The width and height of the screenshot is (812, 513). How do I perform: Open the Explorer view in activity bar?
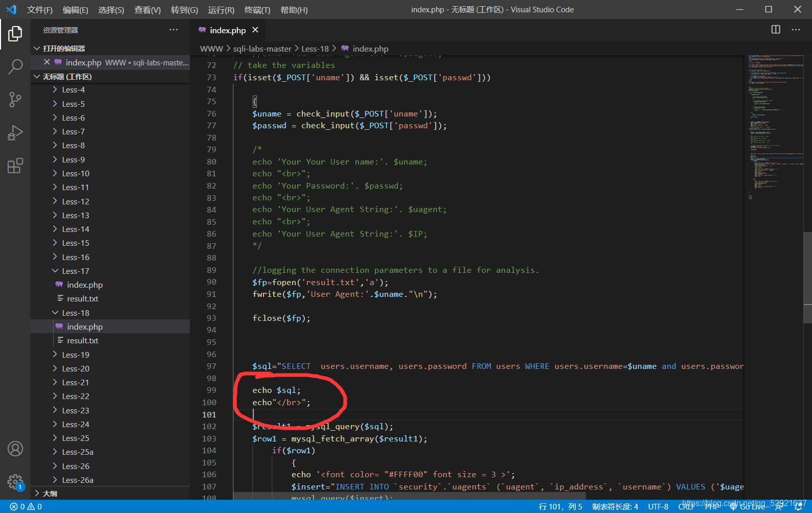coord(15,34)
